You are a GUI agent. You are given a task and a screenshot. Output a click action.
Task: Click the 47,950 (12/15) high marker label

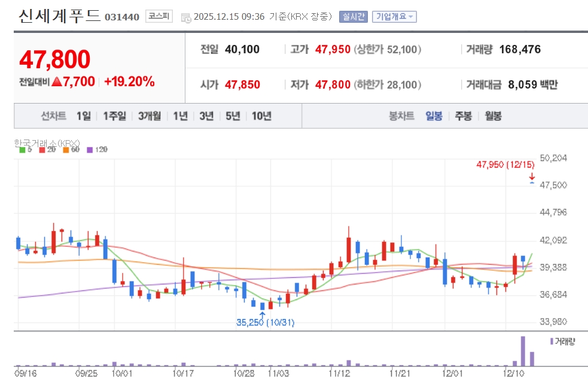pyautogui.click(x=505, y=164)
